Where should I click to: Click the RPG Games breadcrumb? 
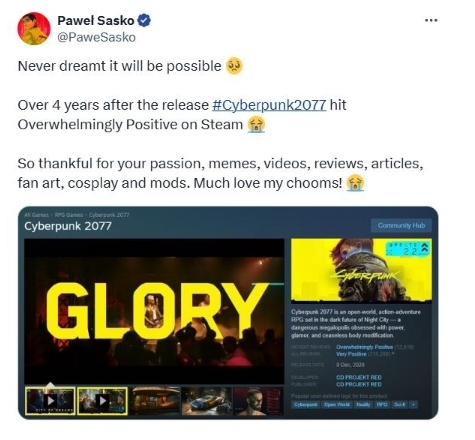69,215
